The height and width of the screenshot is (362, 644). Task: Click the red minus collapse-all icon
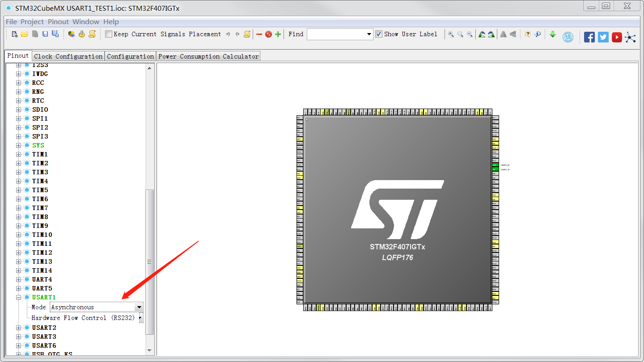point(259,34)
